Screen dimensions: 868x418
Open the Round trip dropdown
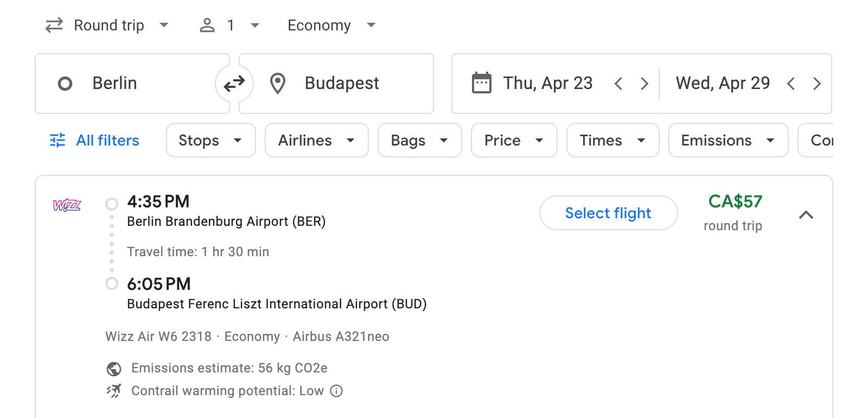pos(107,25)
